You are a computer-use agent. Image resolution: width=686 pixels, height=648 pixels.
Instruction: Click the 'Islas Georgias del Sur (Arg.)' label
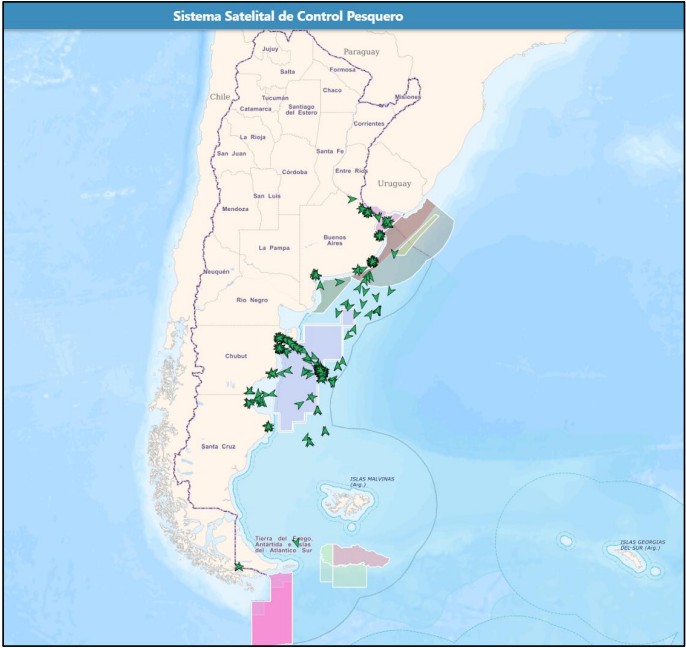tap(643, 545)
